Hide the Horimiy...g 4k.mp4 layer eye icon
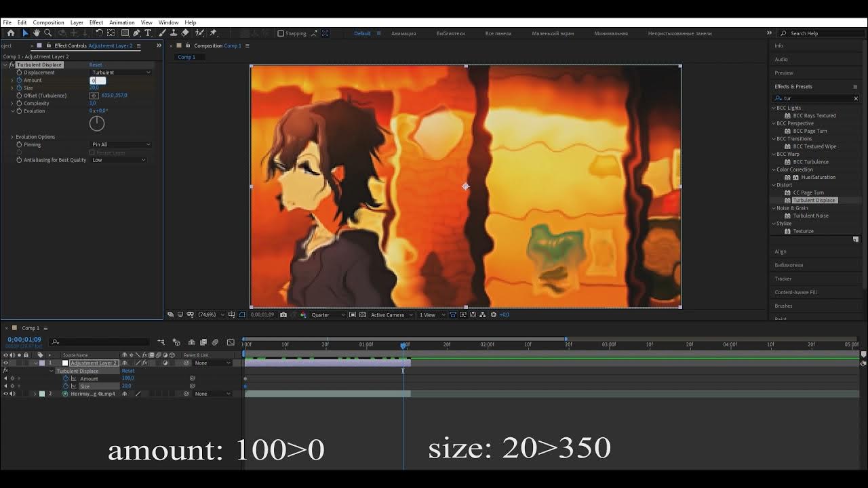The image size is (868, 488). 5,394
